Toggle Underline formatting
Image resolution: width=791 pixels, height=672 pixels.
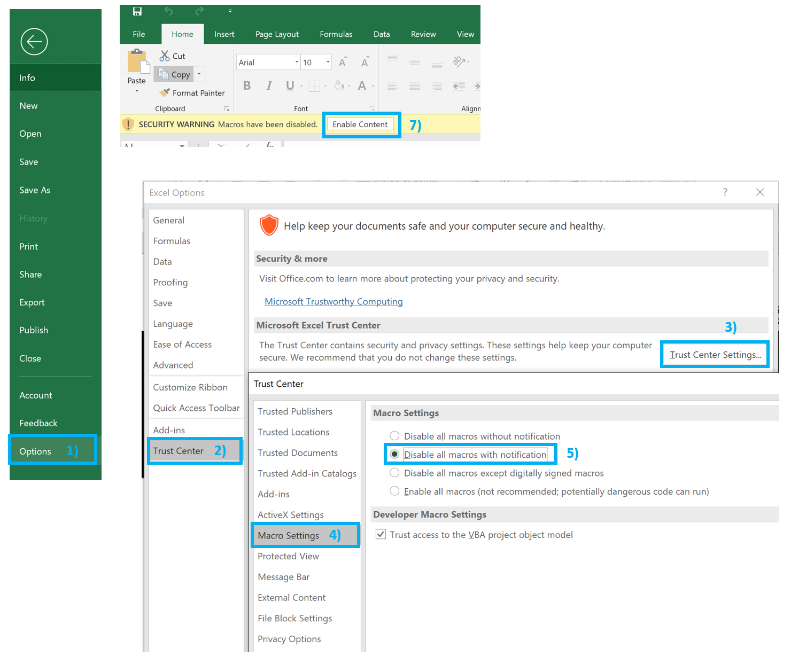(x=290, y=85)
